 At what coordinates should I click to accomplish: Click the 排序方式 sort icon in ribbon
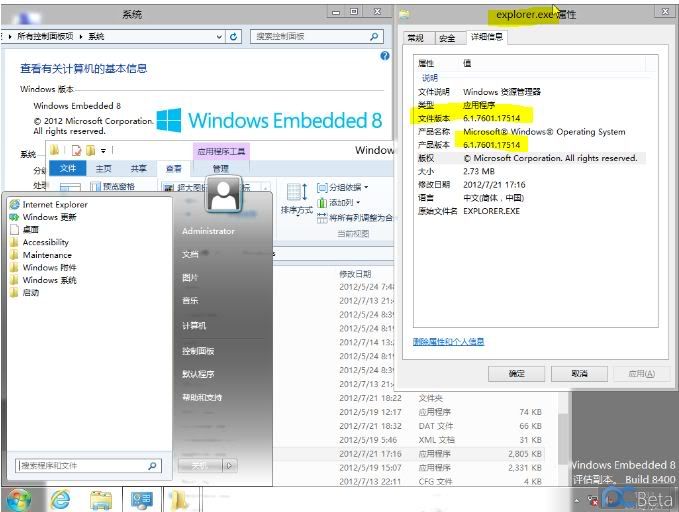(297, 198)
